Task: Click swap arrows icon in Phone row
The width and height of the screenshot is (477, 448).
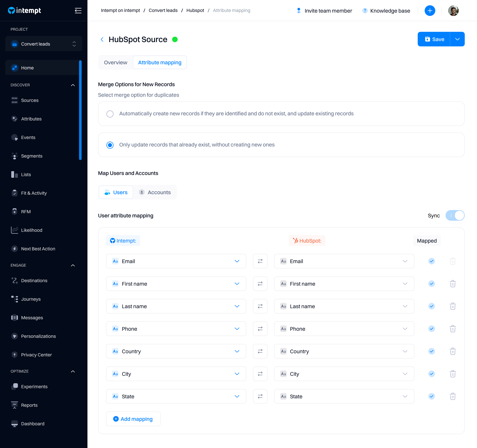Action: pyautogui.click(x=260, y=329)
